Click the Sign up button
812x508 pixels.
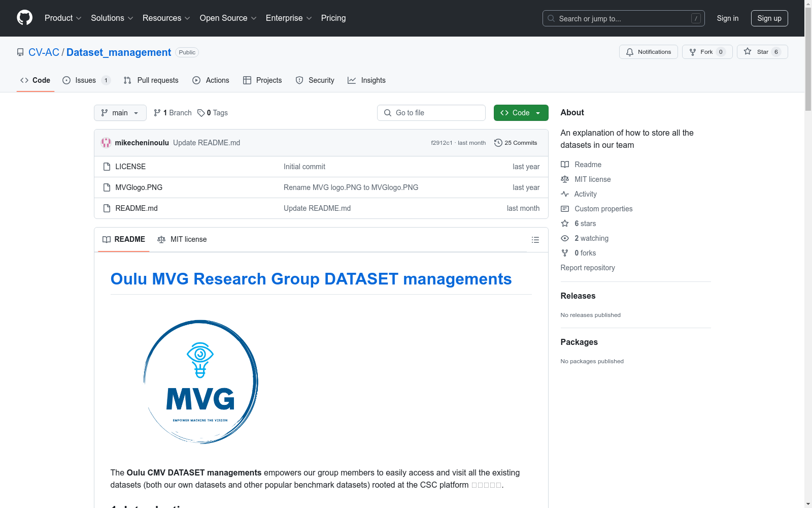pyautogui.click(x=769, y=18)
